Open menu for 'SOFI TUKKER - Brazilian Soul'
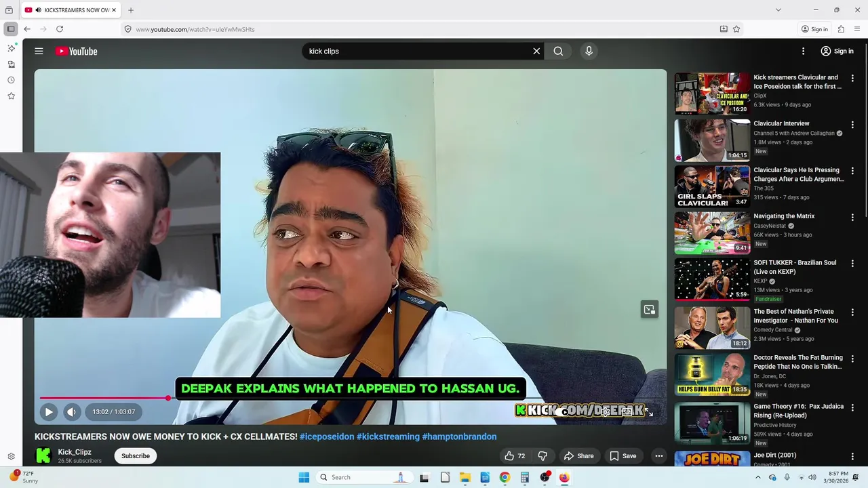This screenshot has width=868, height=488. click(x=852, y=264)
